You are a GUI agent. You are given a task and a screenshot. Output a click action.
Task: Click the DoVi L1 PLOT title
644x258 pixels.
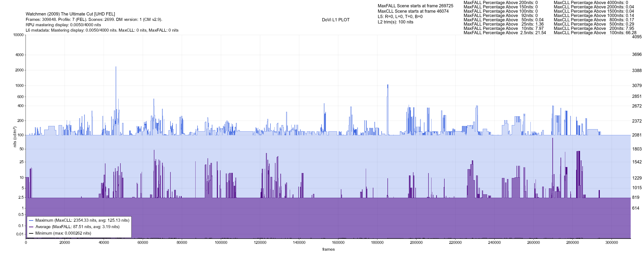(336, 20)
